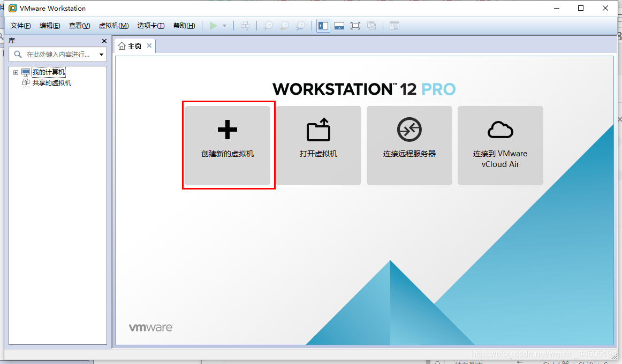Click the 创建新的虚拟机 button
This screenshot has height=364, width=622.
pos(227,145)
